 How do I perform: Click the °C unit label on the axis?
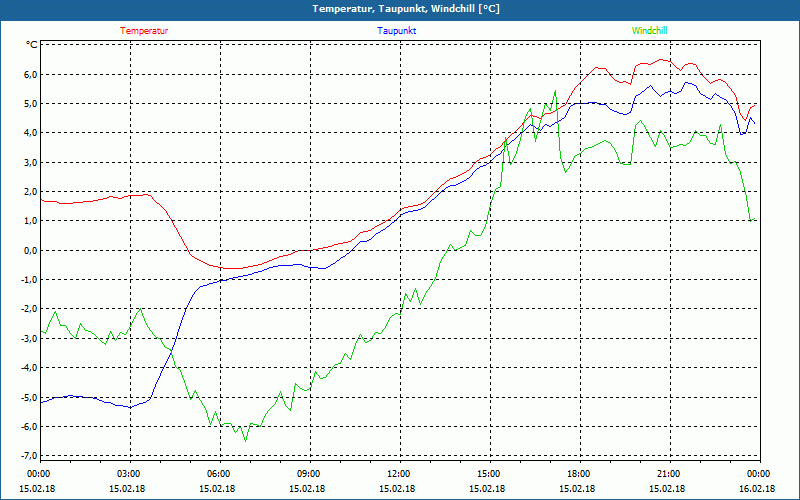(32, 45)
